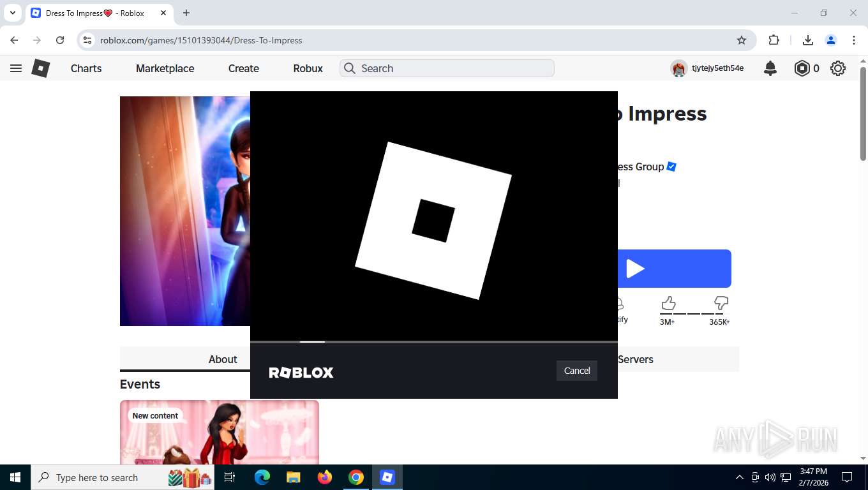Open the tjytejy5eth54e profile avatar
868x490 pixels.
coord(678,68)
